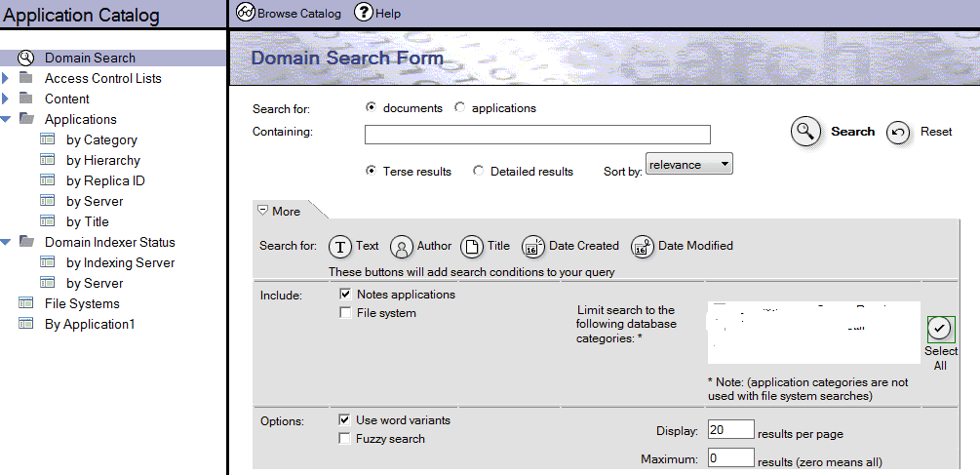Choose the Detailed results option
This screenshot has width=980, height=475.
[478, 171]
